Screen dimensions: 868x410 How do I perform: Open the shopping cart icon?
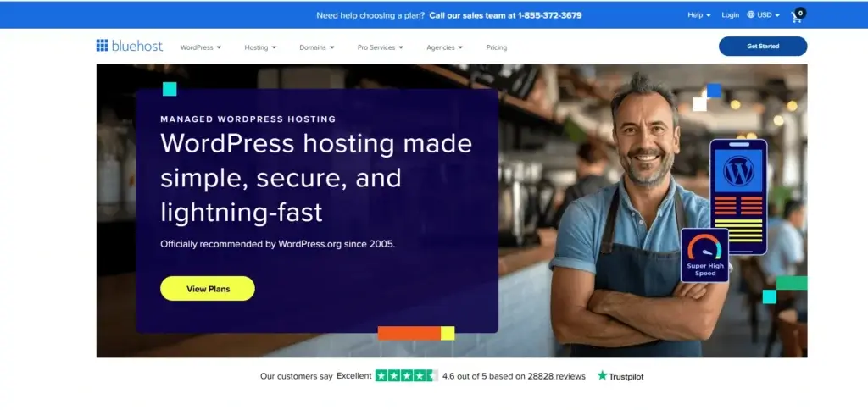[796, 17]
